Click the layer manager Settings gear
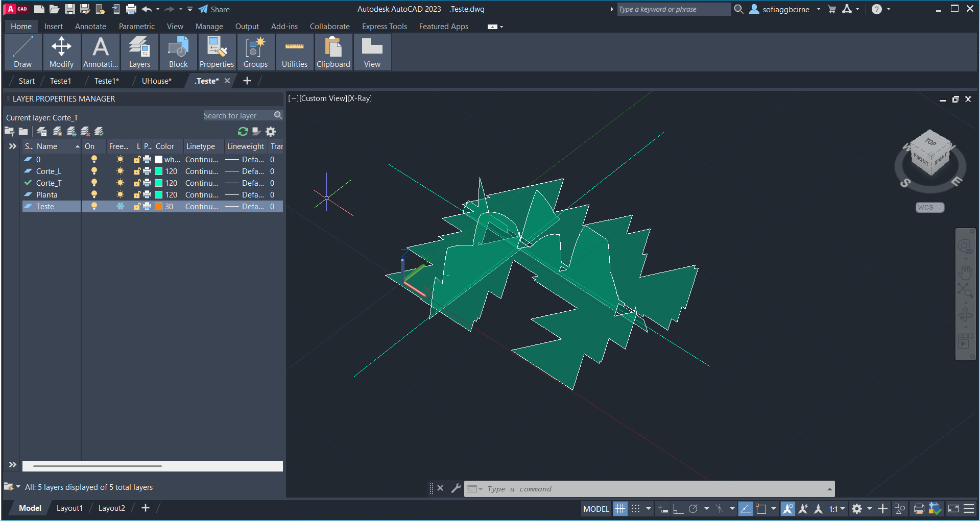Screen dimensions: 980x521 271,132
